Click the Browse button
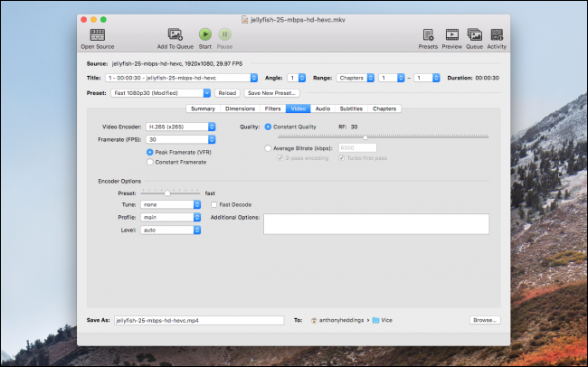Screen dimensions: 588x367 coord(485,320)
